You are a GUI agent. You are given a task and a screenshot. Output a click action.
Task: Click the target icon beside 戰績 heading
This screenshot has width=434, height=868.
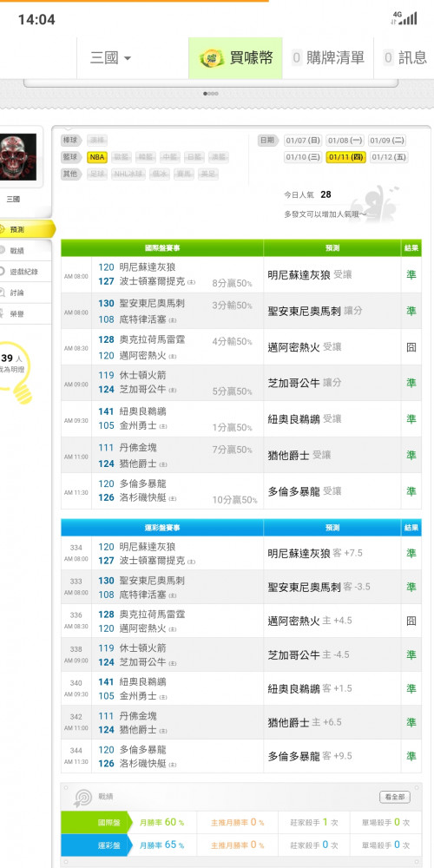(x=82, y=798)
